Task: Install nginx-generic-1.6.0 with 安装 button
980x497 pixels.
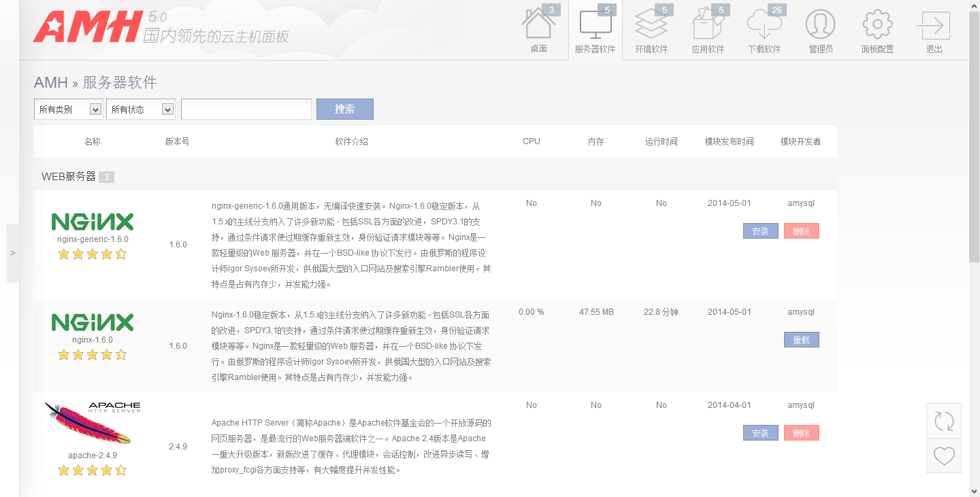Action: tap(760, 231)
